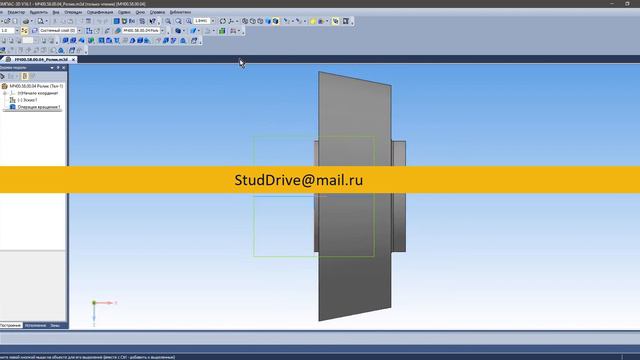Click the step value field 1.0
The width and height of the screenshot is (640, 360).
pyautogui.click(x=7, y=31)
